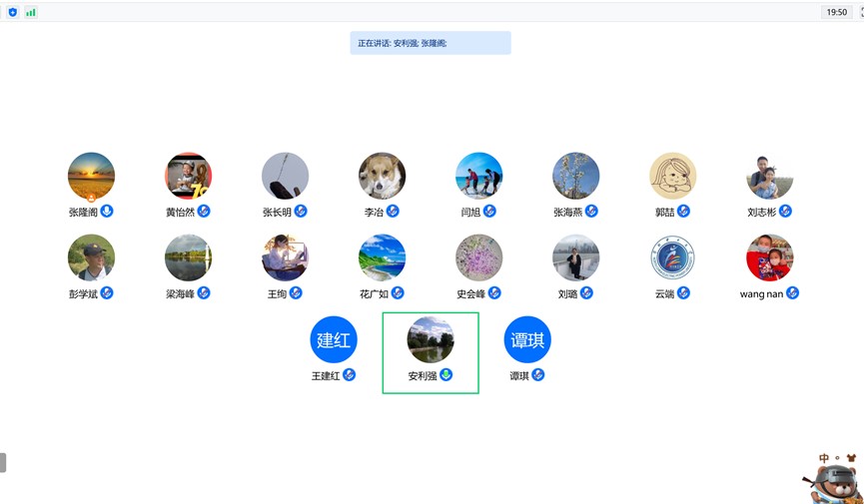Screen dimensions: 864x504
Task: Click the microphone icon next to 张隆阁
Action: click(x=107, y=212)
